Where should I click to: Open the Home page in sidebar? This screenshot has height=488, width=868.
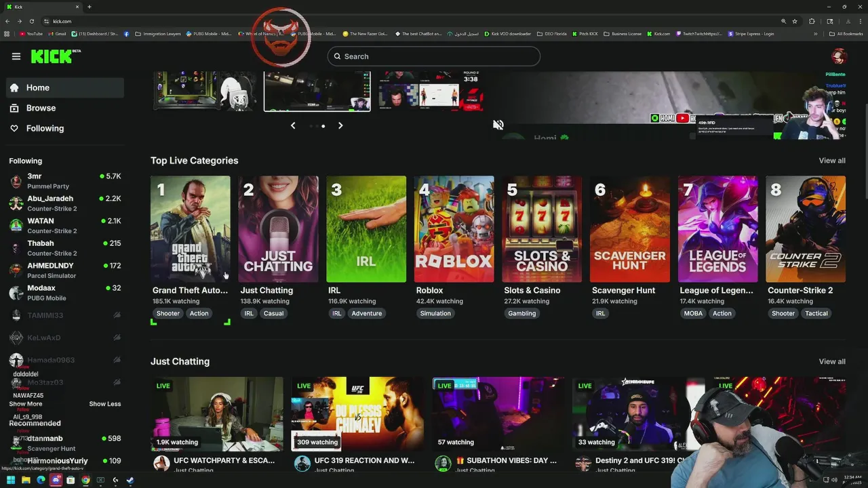point(65,87)
